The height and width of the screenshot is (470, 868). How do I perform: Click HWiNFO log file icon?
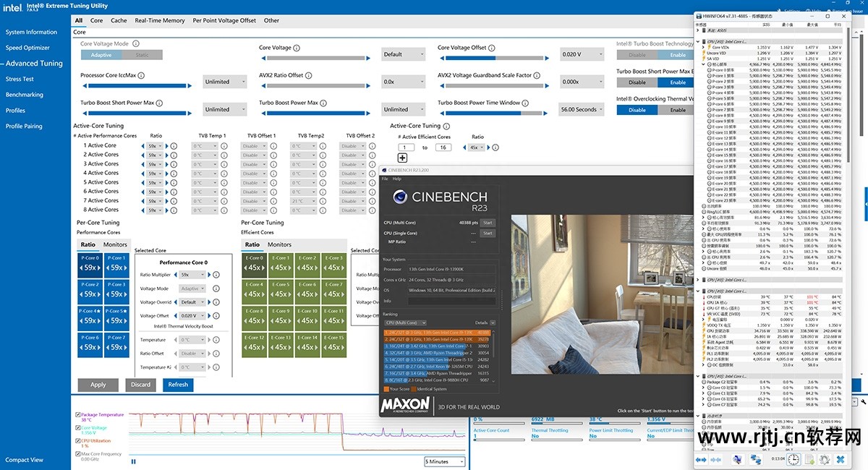(x=809, y=459)
